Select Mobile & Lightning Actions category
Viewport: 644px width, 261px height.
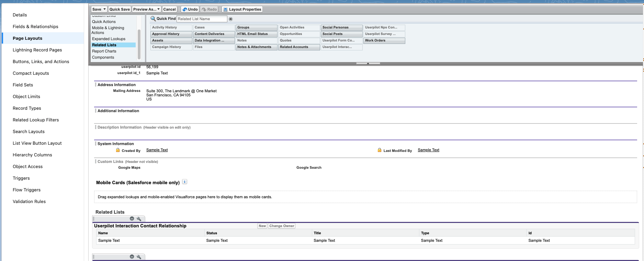tap(108, 30)
